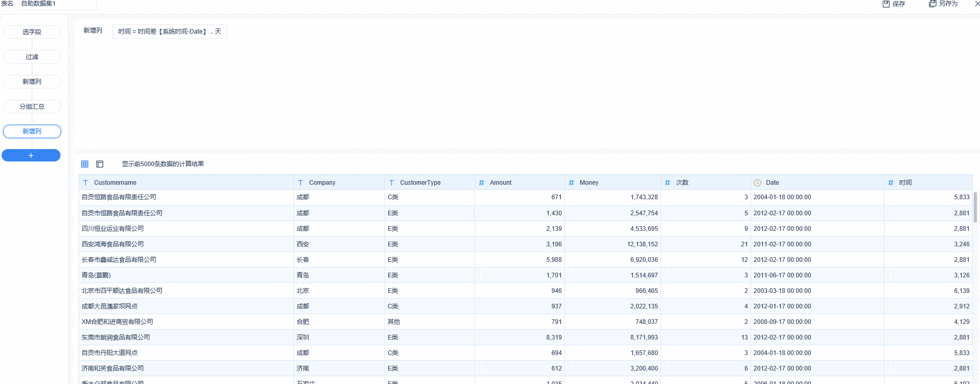Click number type icon of Money column
Image resolution: width=980 pixels, height=384 pixels.
pyautogui.click(x=571, y=183)
